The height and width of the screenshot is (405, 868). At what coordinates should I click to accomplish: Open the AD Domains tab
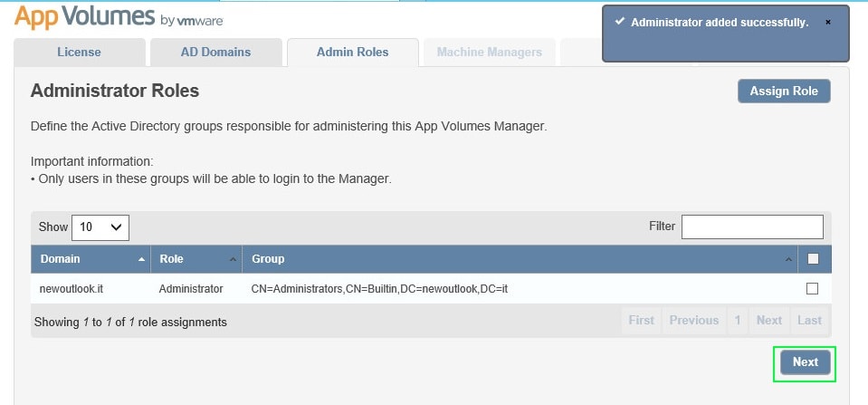(215, 53)
